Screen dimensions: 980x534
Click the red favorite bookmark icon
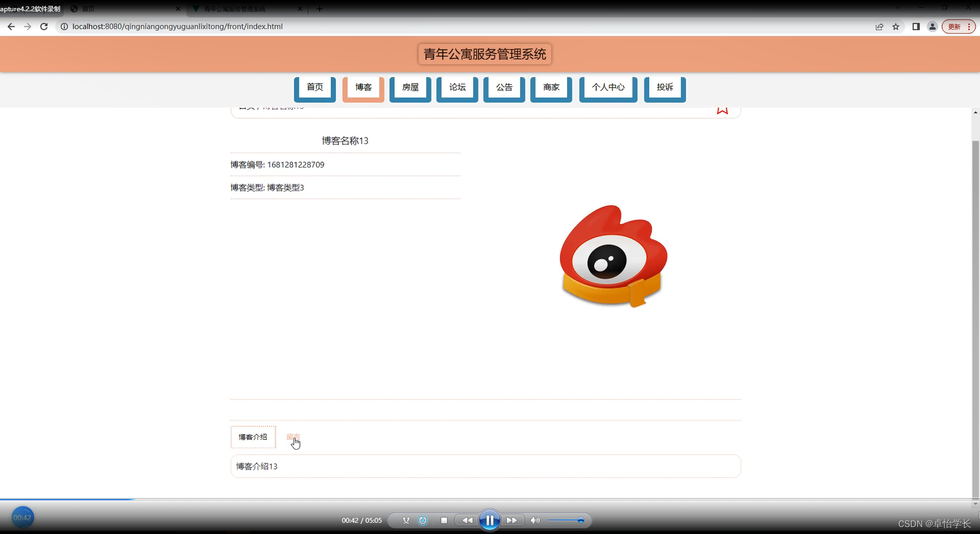pos(722,110)
